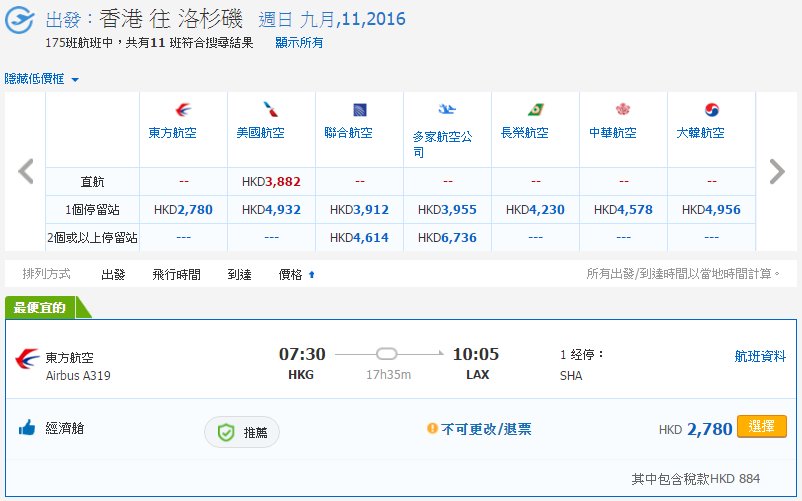Click the American Airlines logo in price grid
This screenshot has height=501, width=802.
coord(271,109)
